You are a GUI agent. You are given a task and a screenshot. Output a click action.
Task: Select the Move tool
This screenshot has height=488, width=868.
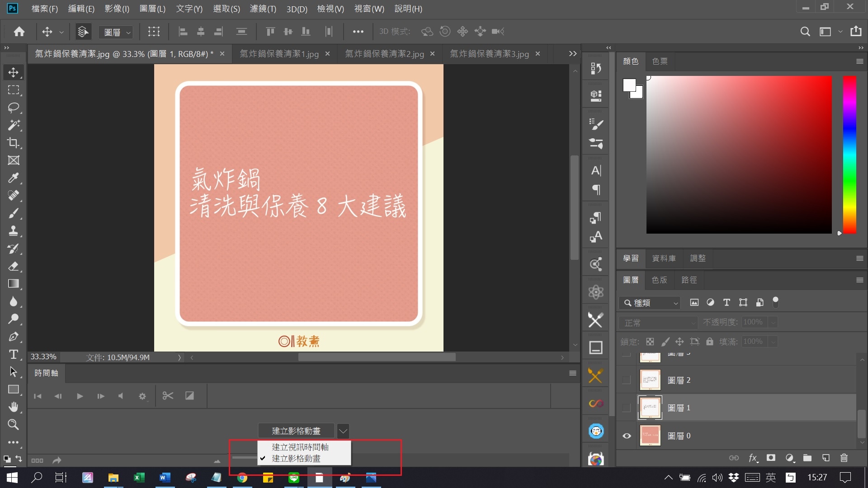pyautogui.click(x=13, y=72)
